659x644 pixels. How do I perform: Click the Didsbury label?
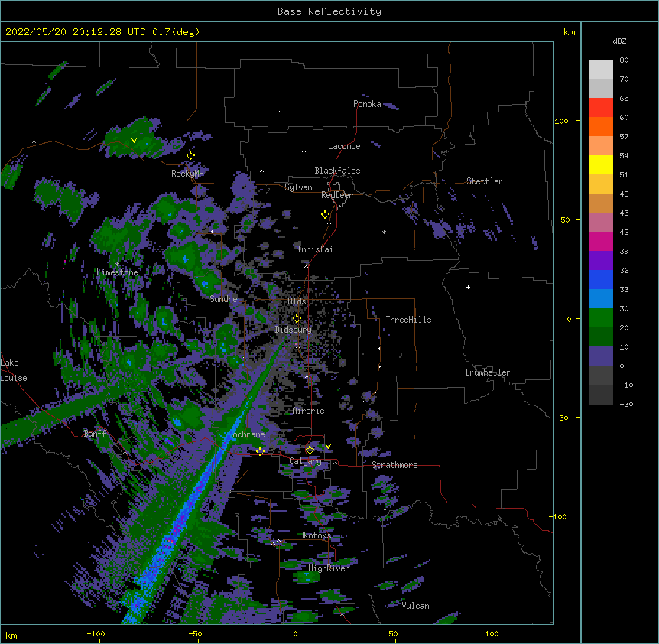point(294,330)
